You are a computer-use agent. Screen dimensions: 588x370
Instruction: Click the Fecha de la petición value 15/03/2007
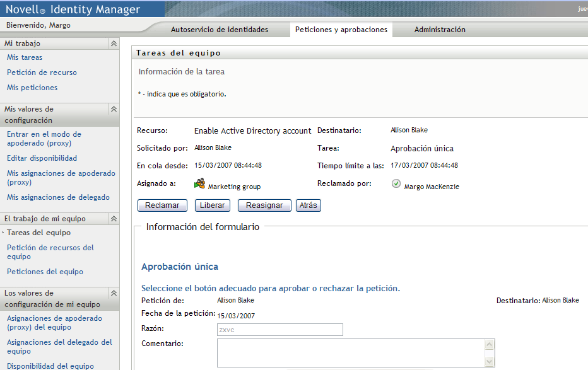[236, 316]
